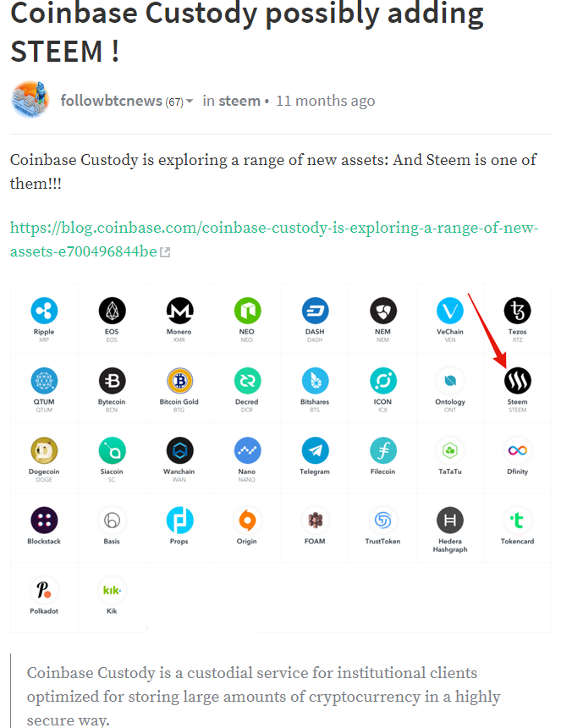Click the Ripple XRP coin icon
572x728 pixels.
pyautogui.click(x=44, y=311)
